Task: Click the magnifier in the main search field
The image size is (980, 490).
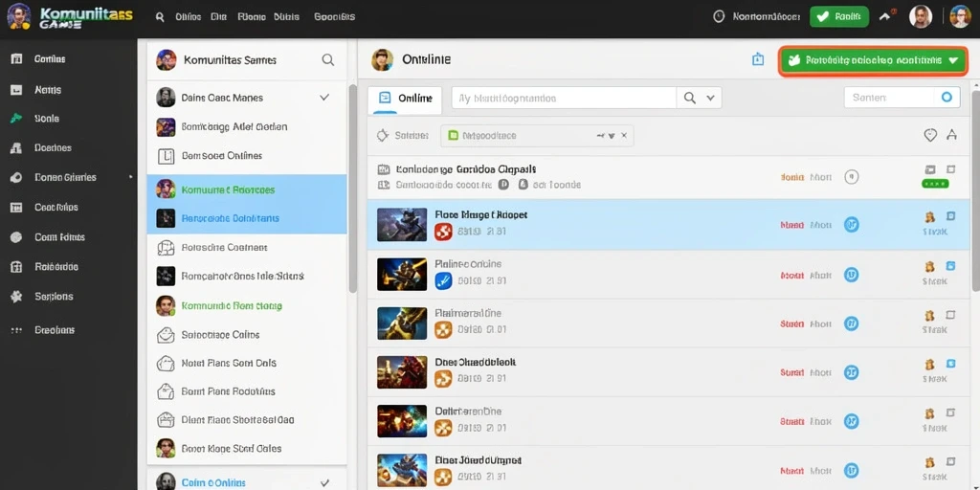Action: (x=690, y=98)
